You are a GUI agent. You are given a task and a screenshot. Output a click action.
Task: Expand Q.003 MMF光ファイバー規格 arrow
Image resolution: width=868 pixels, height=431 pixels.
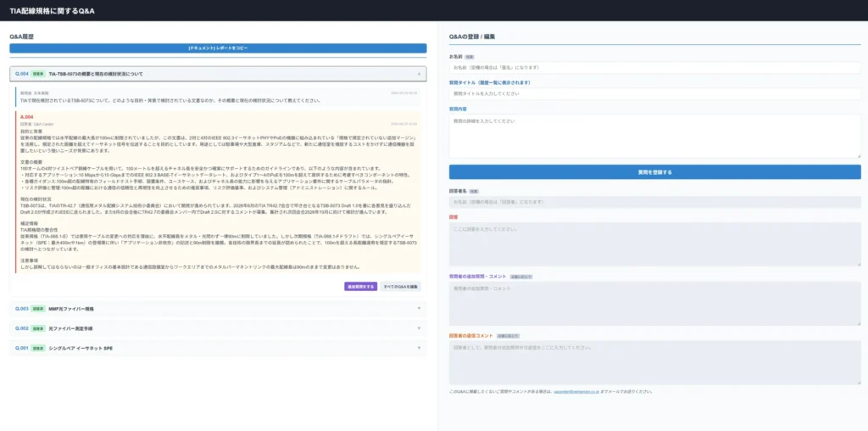tap(419, 309)
